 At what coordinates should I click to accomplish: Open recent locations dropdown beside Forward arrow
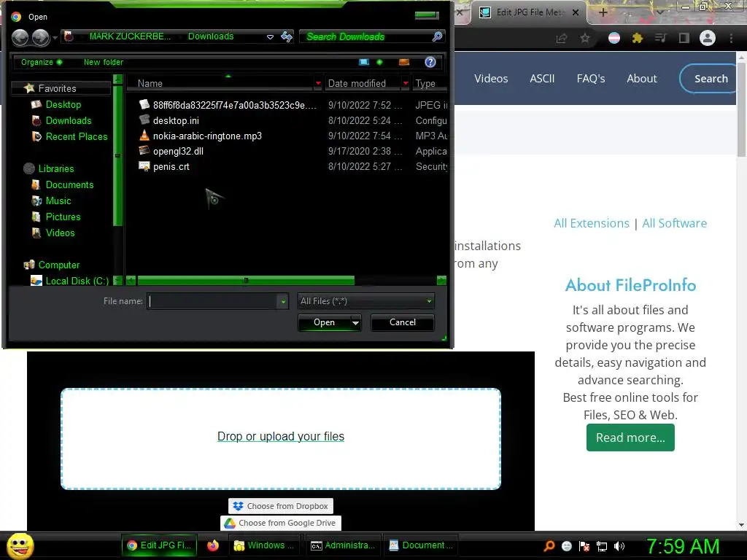(55, 37)
